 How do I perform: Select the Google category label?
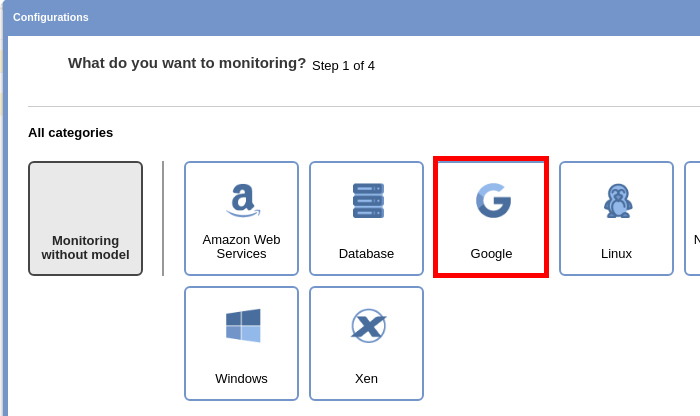coord(491,254)
